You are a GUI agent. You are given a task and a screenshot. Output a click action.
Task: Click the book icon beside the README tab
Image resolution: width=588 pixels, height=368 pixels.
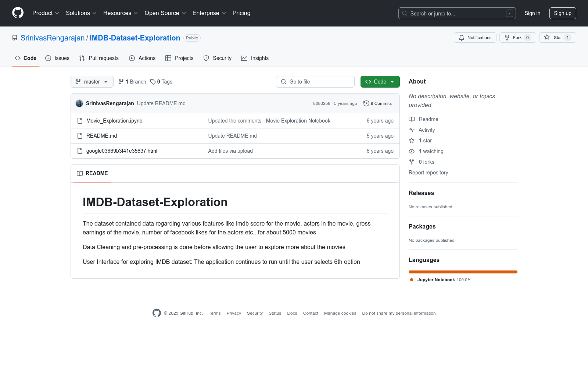pos(80,173)
